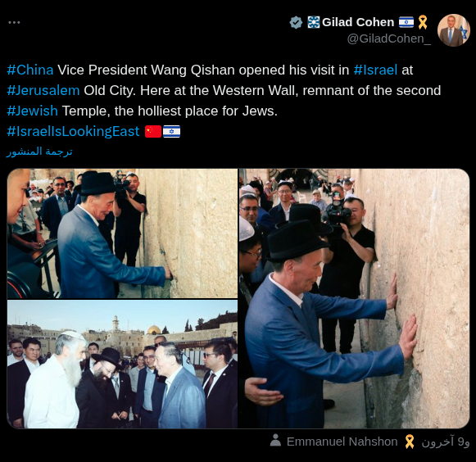The height and width of the screenshot is (462, 476).
Task: Open Gilad Cohen's profile avatar
Action: click(454, 30)
